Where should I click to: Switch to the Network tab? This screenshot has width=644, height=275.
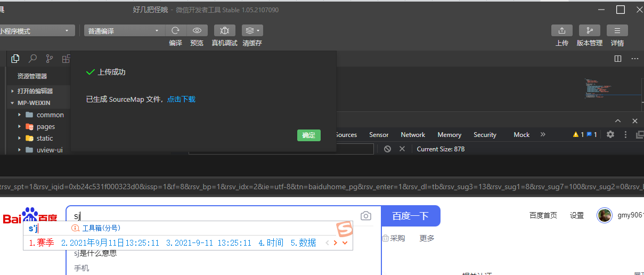pos(413,135)
